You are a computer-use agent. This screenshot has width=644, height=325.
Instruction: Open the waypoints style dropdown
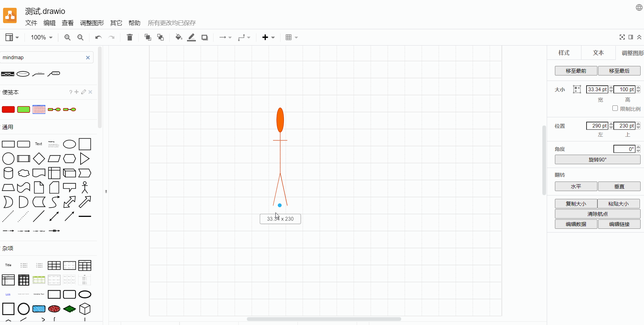coord(244,37)
